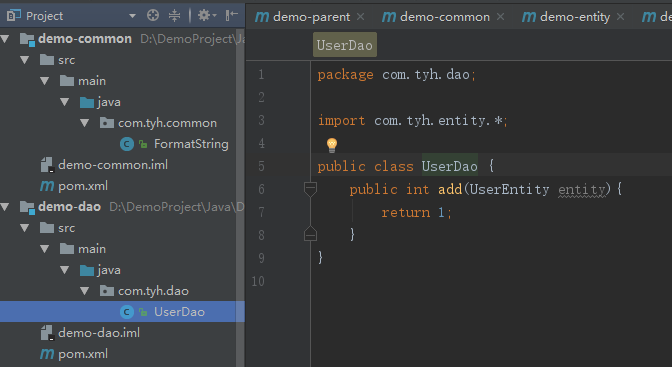Click the import com.tyh.entity.* line
This screenshot has width=672, height=367.
point(412,120)
